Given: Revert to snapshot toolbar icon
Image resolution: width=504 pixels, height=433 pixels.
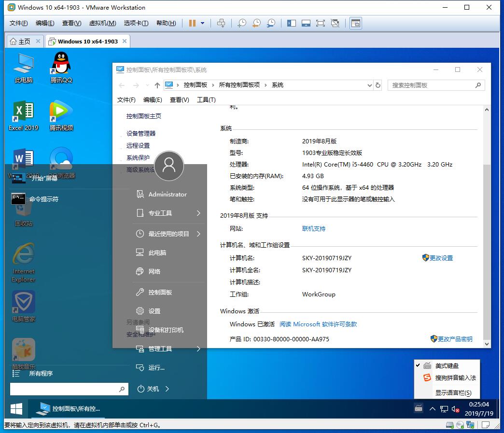Looking at the screenshot, I should pos(256,23).
